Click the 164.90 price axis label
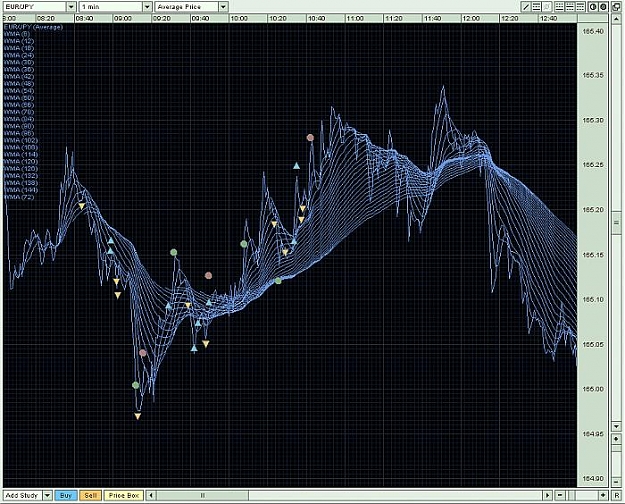The image size is (625, 504). coord(593,478)
